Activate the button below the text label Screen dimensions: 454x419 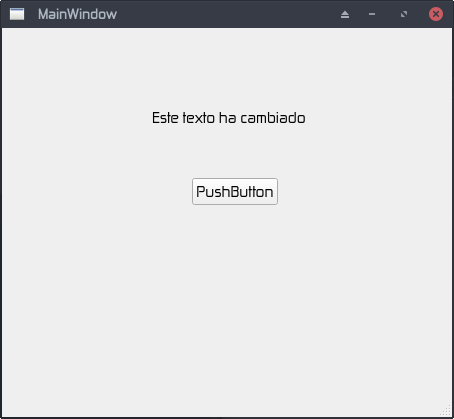(x=235, y=191)
